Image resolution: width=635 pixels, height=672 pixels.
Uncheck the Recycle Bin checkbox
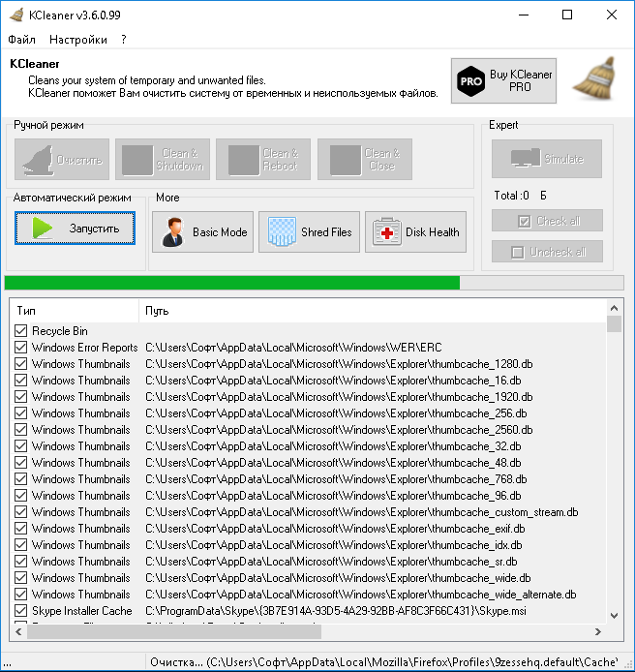pyautogui.click(x=20, y=330)
